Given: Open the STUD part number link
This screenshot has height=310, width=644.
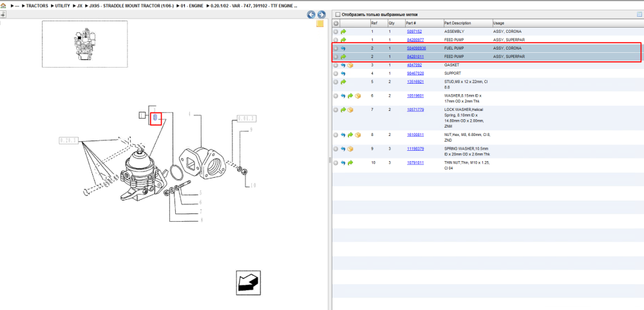Looking at the screenshot, I should 415,82.
